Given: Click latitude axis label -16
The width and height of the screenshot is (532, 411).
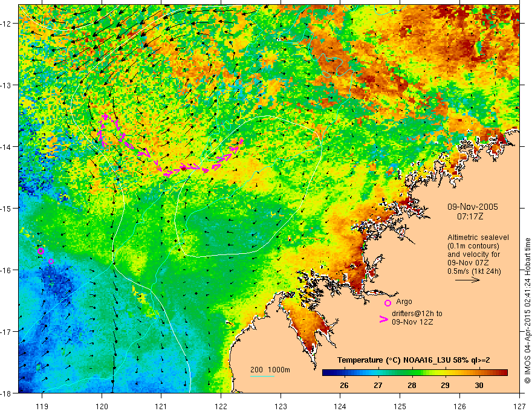Looking at the screenshot, I should click(6, 270).
